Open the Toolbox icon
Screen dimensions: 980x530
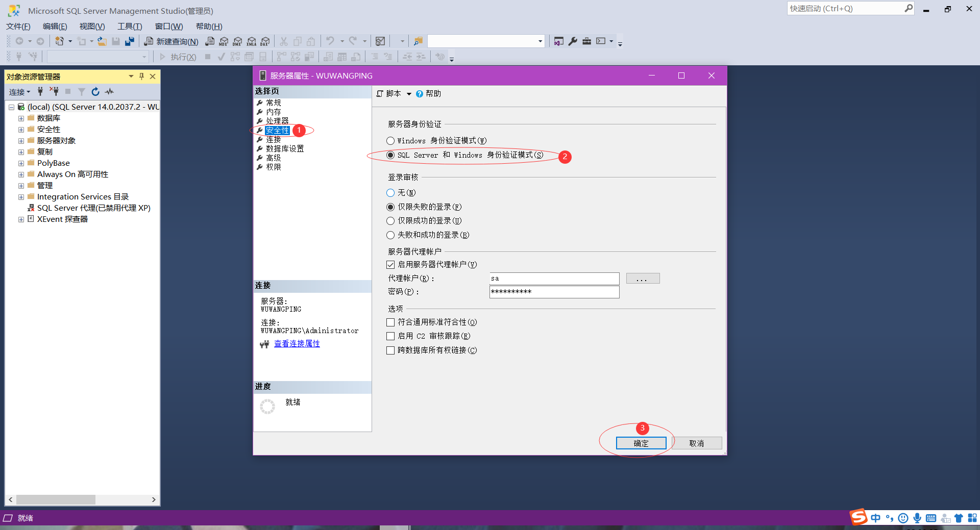coord(586,41)
